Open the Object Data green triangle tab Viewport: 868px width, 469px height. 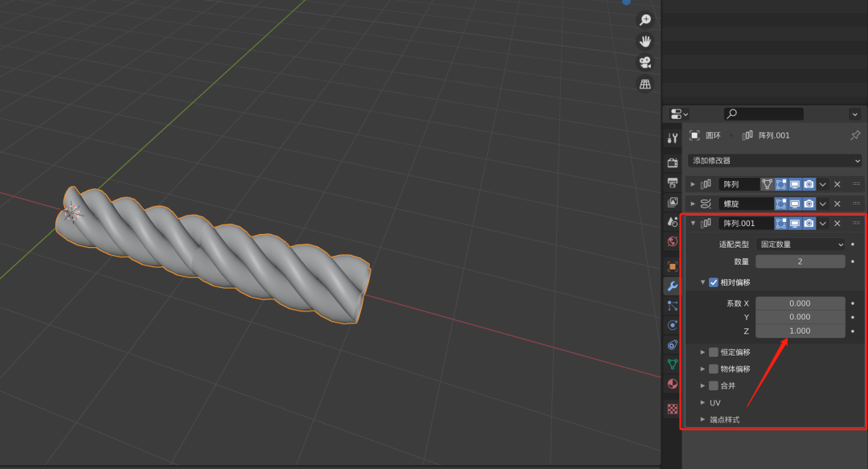click(x=673, y=364)
